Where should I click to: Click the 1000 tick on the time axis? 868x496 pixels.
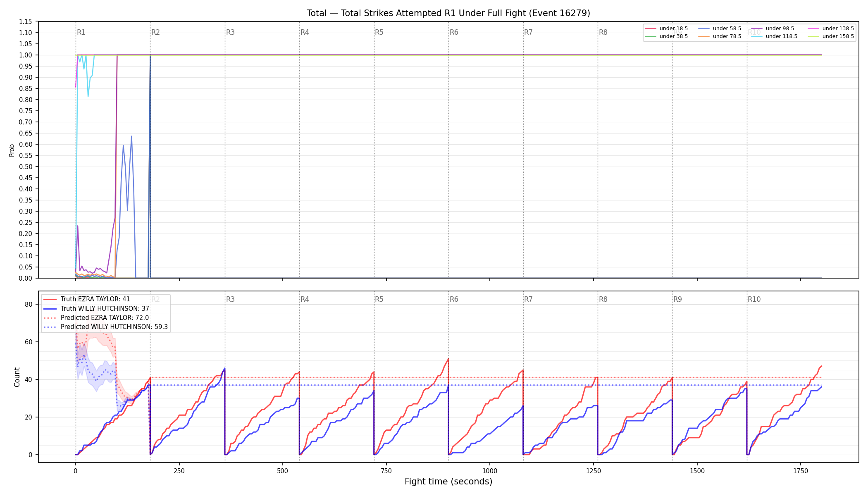coord(490,471)
